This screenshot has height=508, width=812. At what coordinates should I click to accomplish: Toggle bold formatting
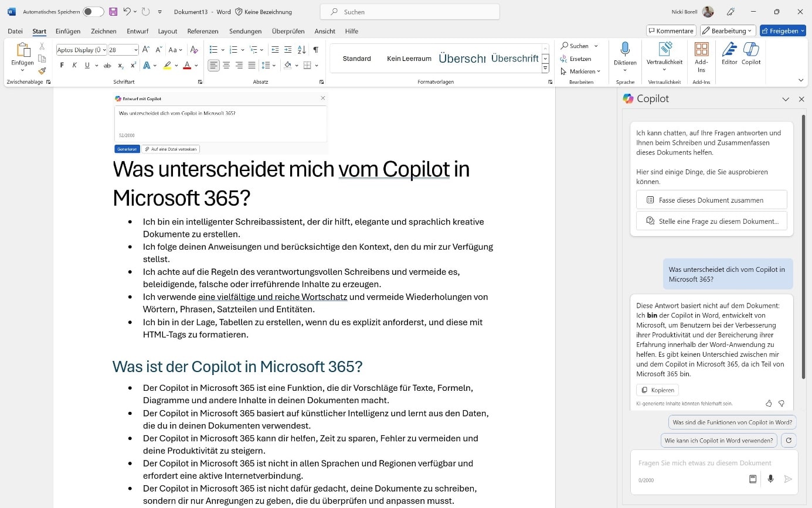pyautogui.click(x=62, y=66)
